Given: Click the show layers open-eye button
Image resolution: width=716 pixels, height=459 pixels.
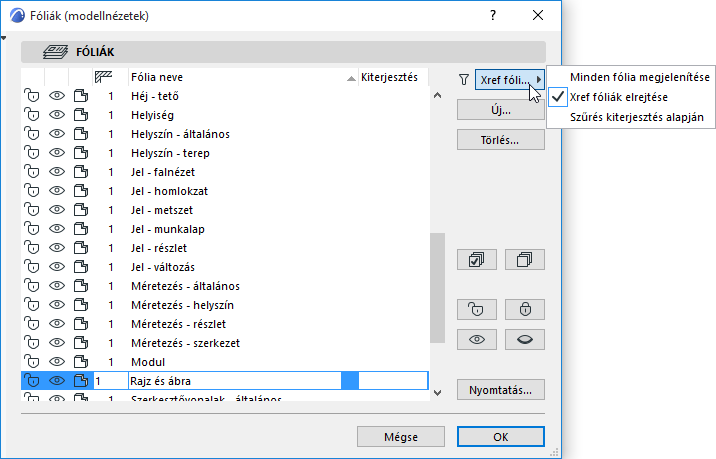Looking at the screenshot, I should (476, 339).
